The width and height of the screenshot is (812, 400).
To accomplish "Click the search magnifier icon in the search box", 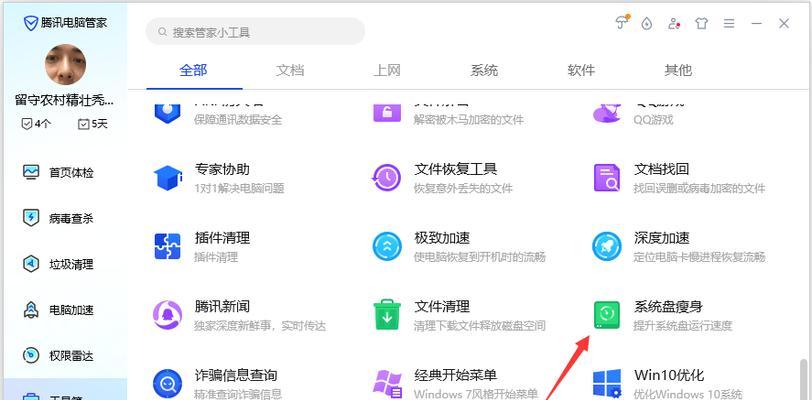I will 162,32.
